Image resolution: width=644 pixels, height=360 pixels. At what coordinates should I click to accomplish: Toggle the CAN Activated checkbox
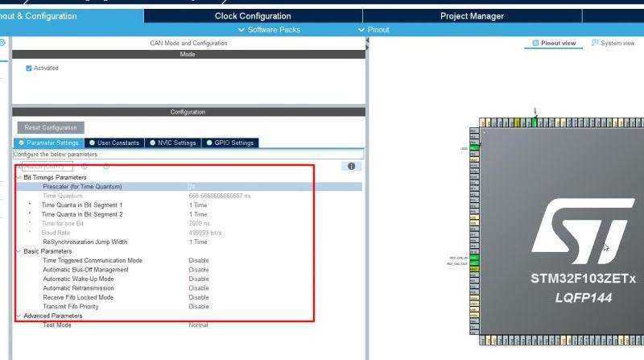29,68
